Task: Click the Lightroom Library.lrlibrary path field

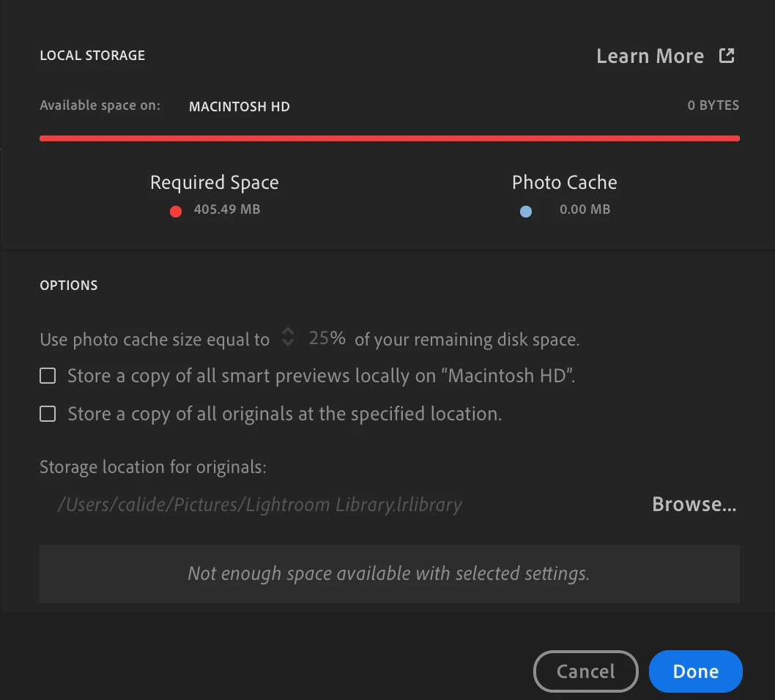Action: click(259, 505)
